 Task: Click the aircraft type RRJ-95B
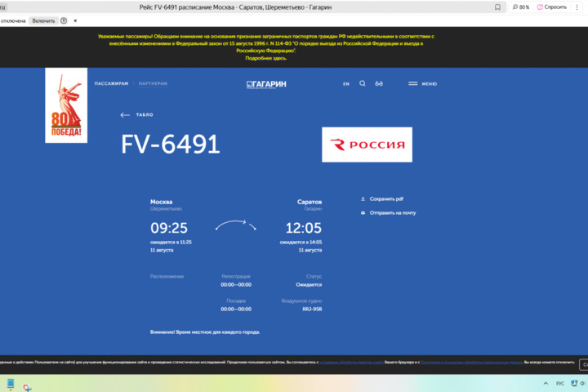[x=312, y=309]
